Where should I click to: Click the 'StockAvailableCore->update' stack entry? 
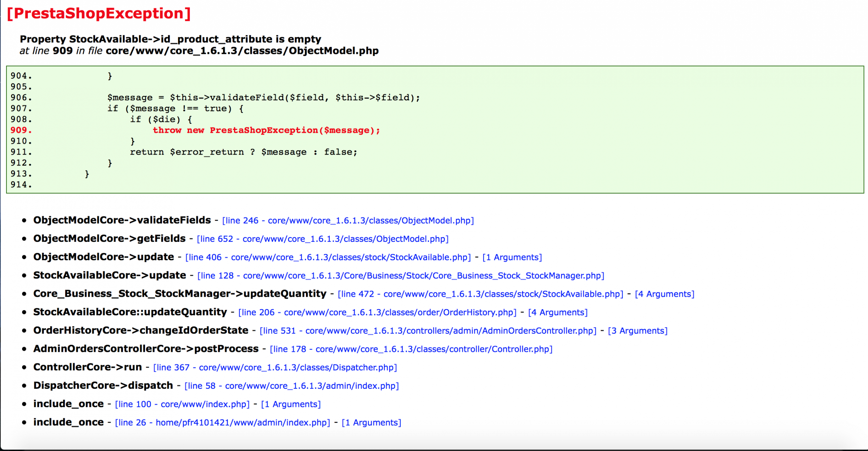point(110,276)
